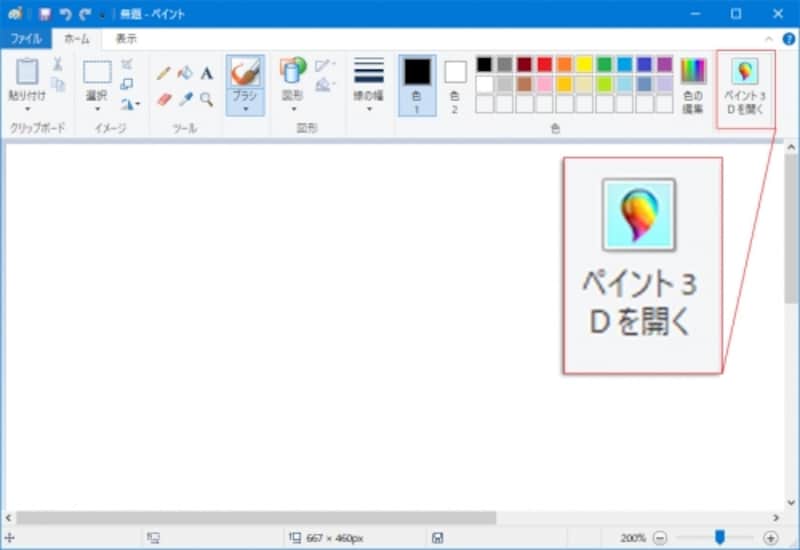
Task: Pick the yellow color swatch
Action: point(584,64)
